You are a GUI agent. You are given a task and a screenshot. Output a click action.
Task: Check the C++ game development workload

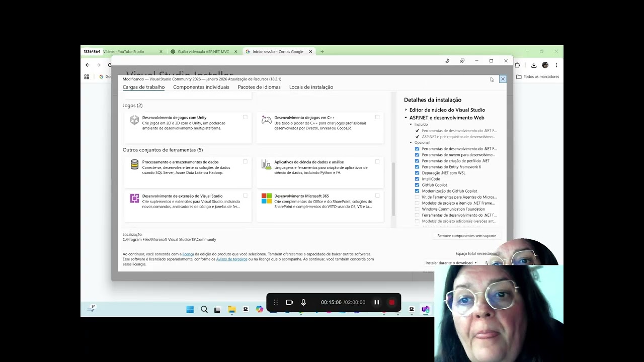(x=377, y=117)
